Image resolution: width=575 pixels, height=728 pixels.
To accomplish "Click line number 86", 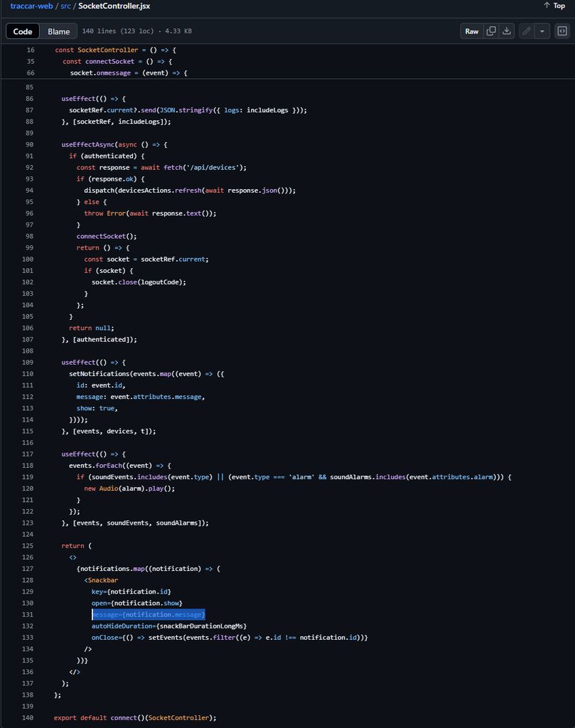I will (28, 99).
